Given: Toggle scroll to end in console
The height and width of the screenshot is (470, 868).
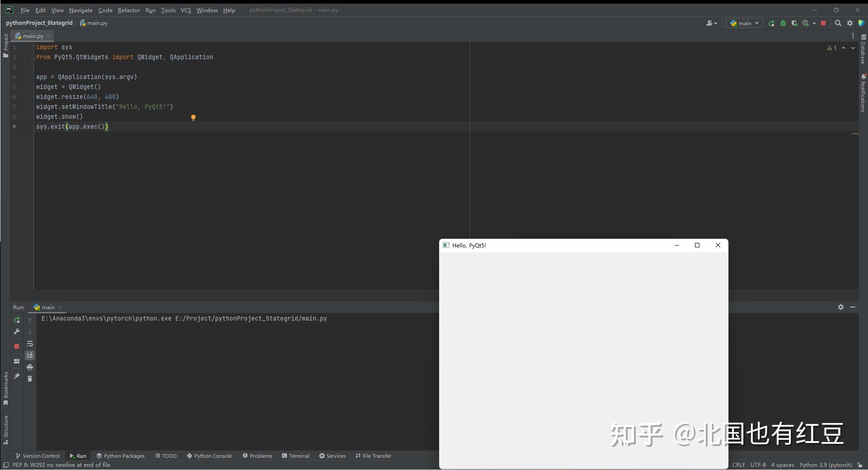Looking at the screenshot, I should tap(30, 355).
